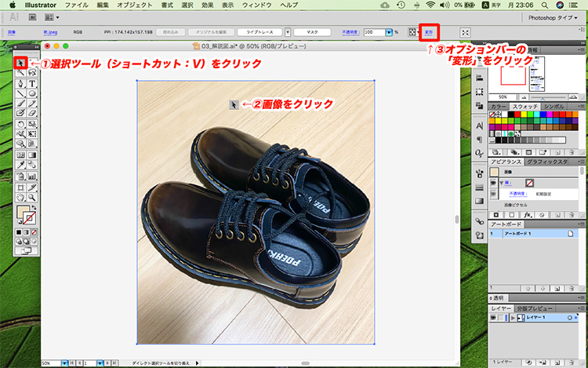Select the Ellipse shape tool

coord(32,93)
